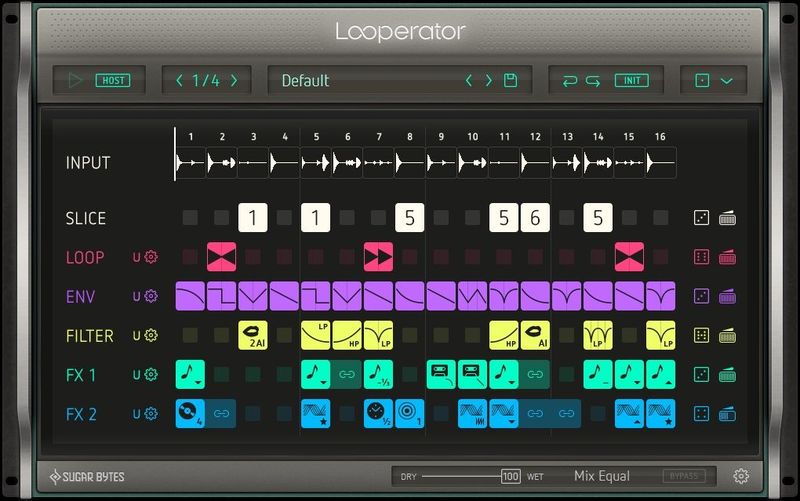Enable the empty LOOP cell at step 1
800x501 pixels.
click(x=190, y=257)
